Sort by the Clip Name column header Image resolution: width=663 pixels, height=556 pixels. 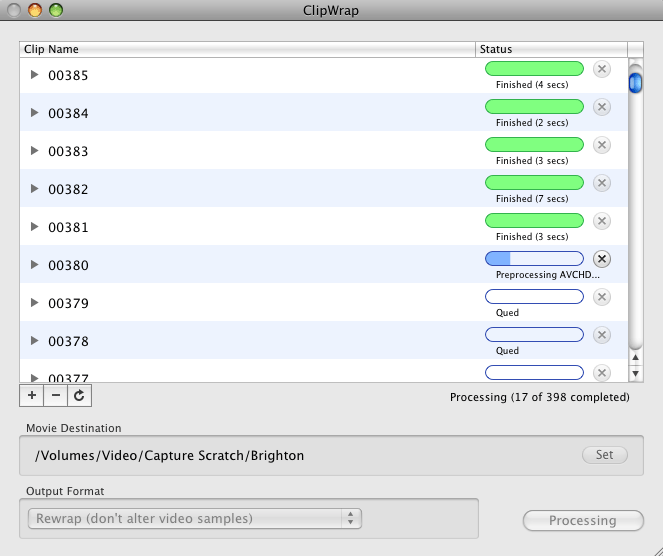(247, 49)
